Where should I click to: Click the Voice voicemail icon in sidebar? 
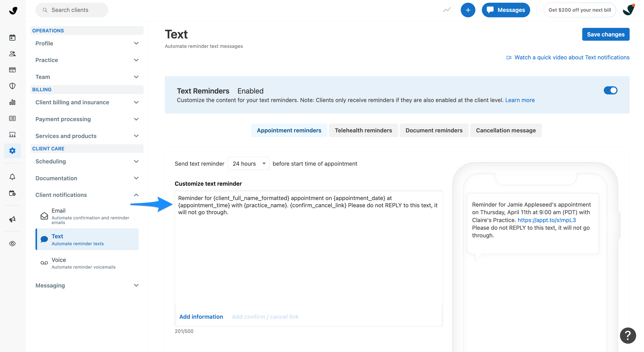tap(44, 263)
